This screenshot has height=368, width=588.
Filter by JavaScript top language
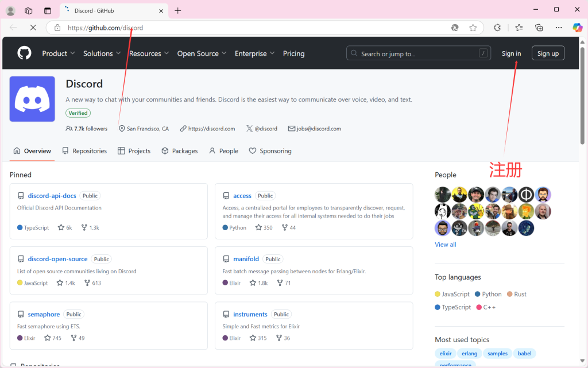pos(452,294)
